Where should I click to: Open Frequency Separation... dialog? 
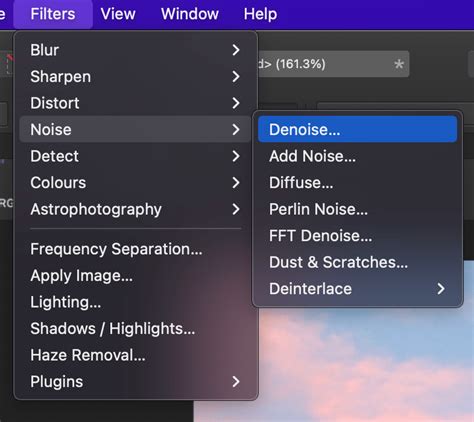[135, 249]
